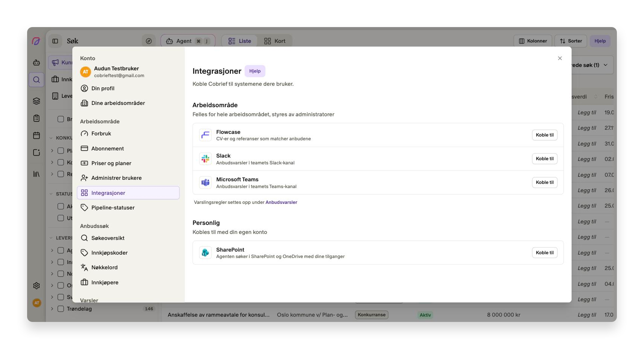
Task: Select Integrasjoner in the settings menu
Action: (x=128, y=193)
